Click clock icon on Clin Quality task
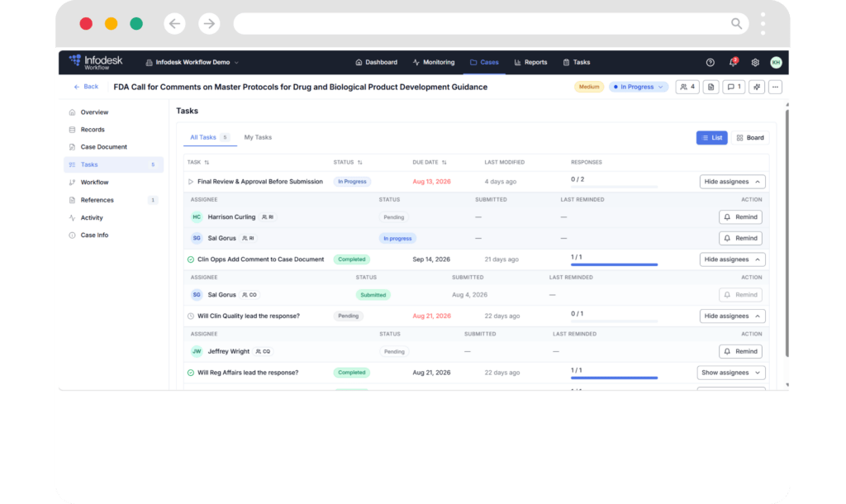The height and width of the screenshot is (504, 846). tap(191, 316)
